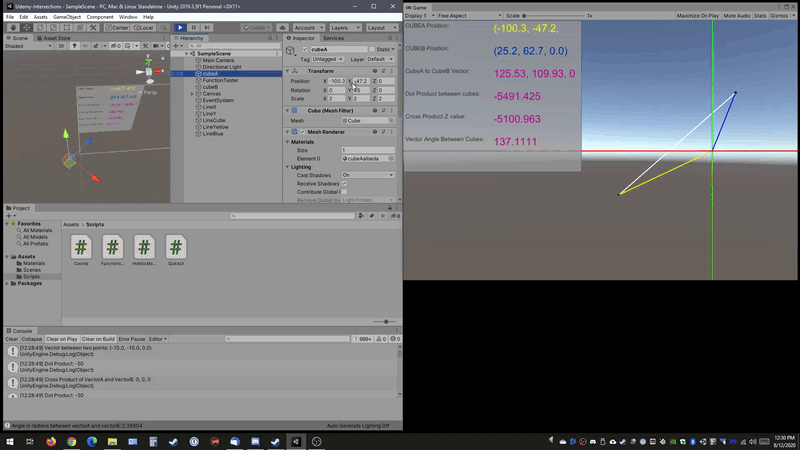Click the favorites star icon in Project toolbar
Screen dimensions: 800x450
[x=383, y=216]
